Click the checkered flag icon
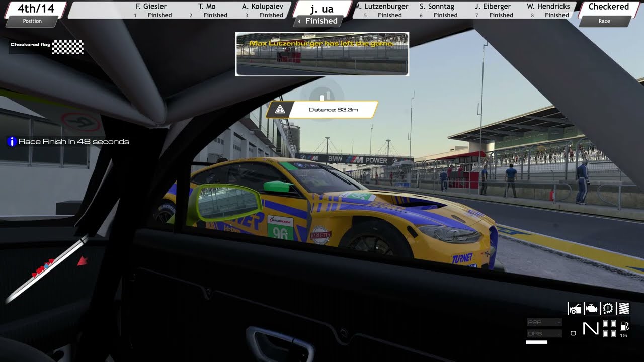The image size is (644, 362). click(x=68, y=47)
